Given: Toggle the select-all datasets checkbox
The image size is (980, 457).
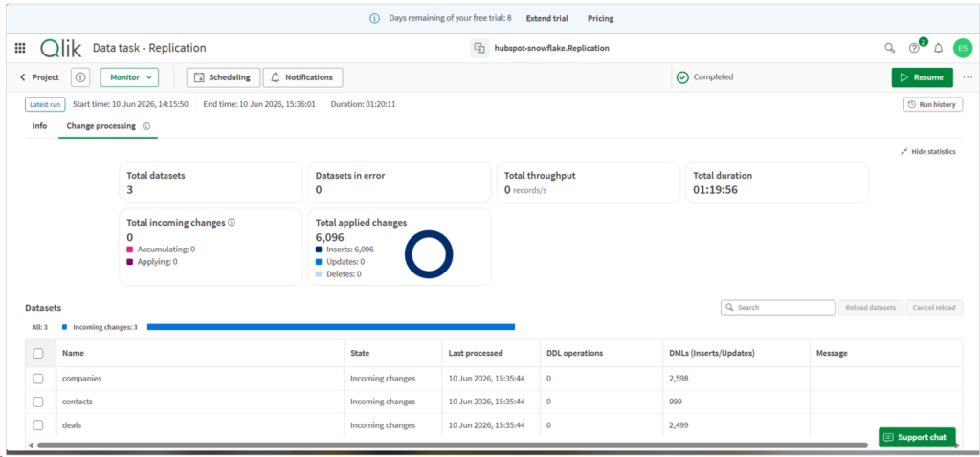Looking at the screenshot, I should click(x=38, y=354).
